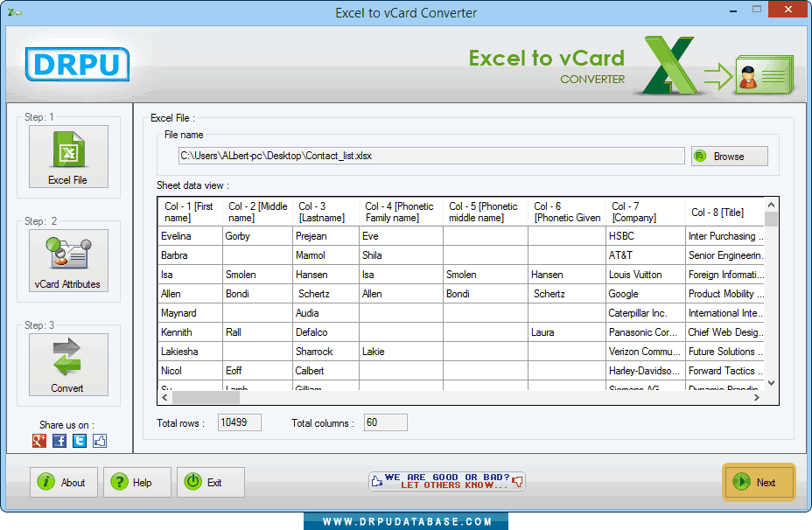Open vCard Attributes step
812x530 pixels.
click(x=68, y=261)
